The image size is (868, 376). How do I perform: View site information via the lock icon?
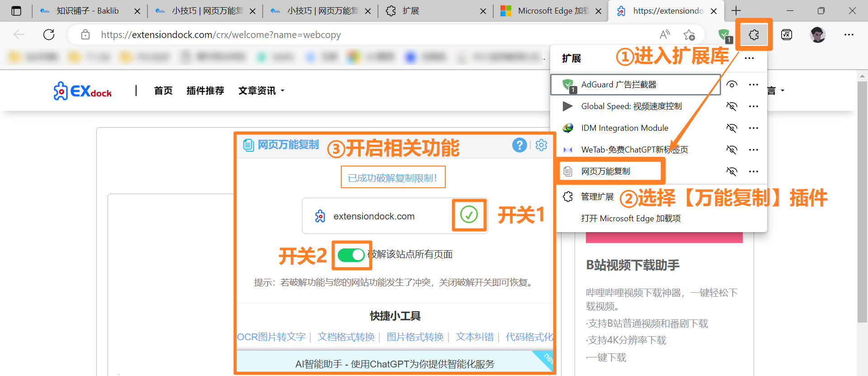click(85, 34)
